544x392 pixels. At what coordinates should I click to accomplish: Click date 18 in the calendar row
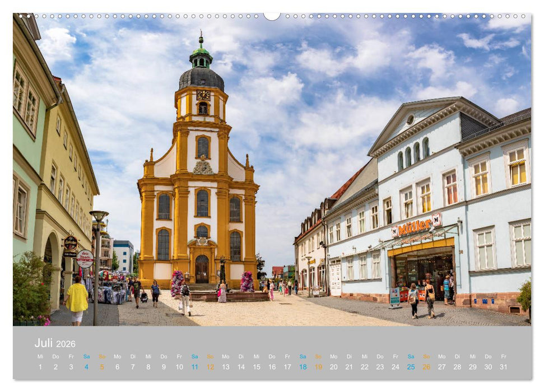301,367
